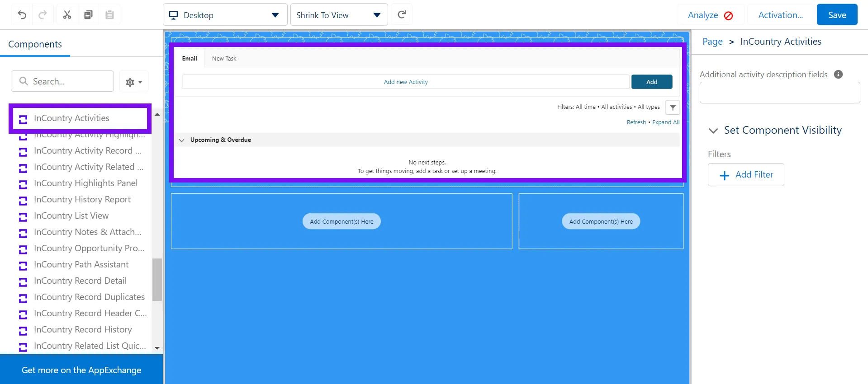This screenshot has width=868, height=384.
Task: Click the Save button
Action: pyautogui.click(x=837, y=15)
